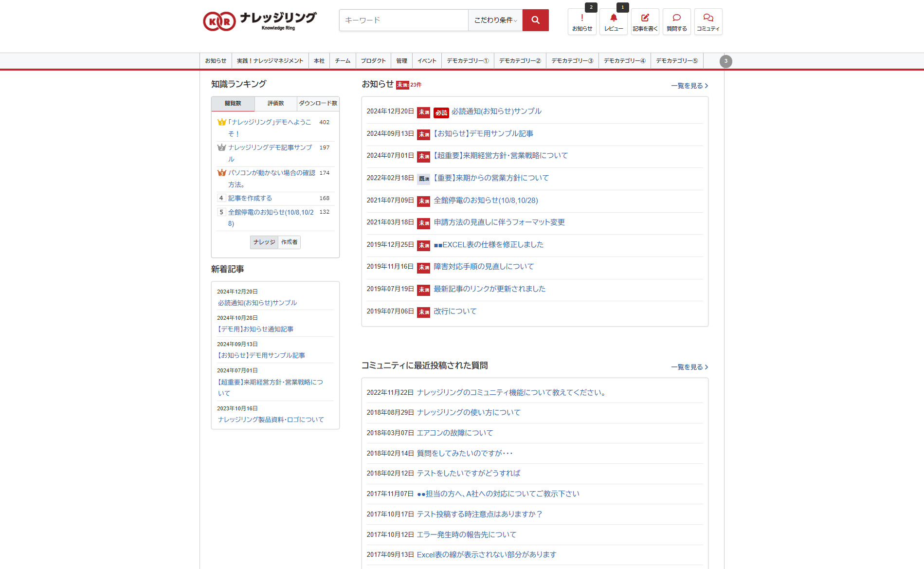924x569 pixels.
Task: Open question Excel表の線が表示されない部分があります
Action: pyautogui.click(x=487, y=555)
